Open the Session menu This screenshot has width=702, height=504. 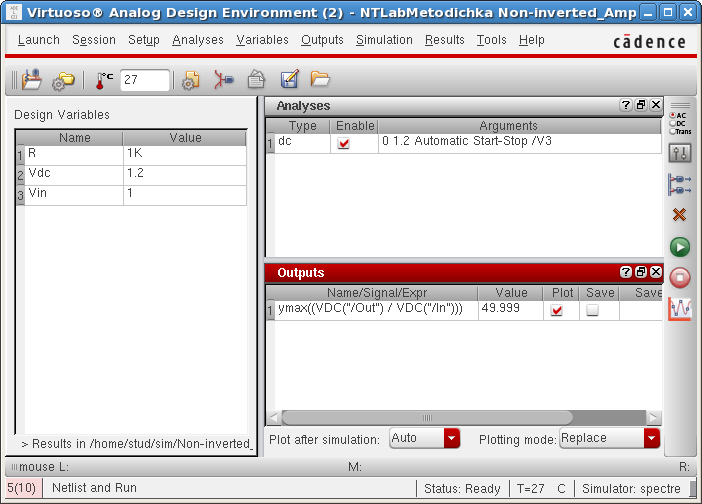[x=94, y=40]
